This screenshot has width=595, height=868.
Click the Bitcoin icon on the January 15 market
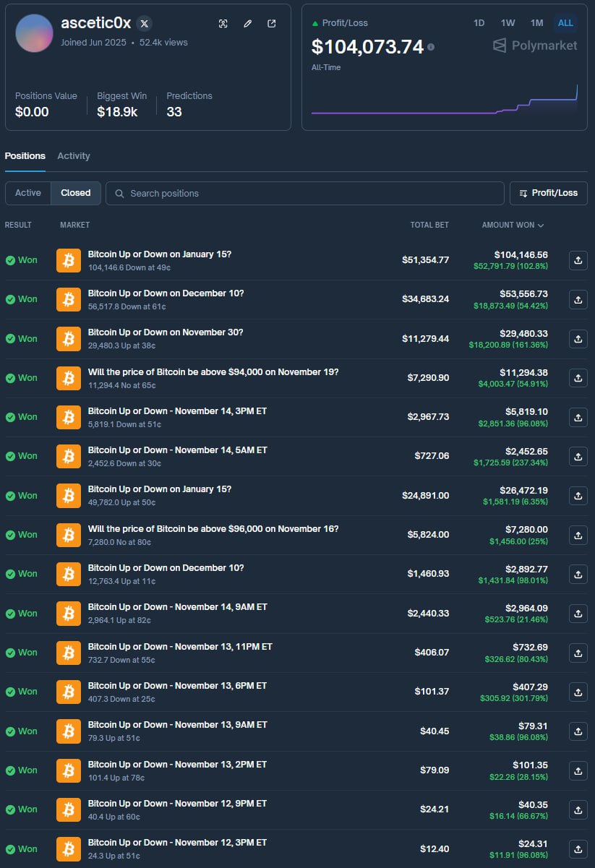tap(68, 260)
